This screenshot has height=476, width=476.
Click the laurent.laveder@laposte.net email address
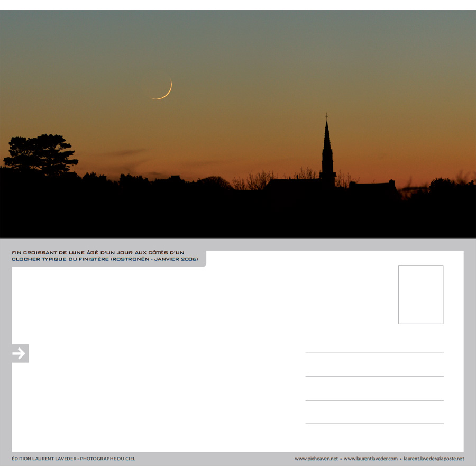coord(434,459)
